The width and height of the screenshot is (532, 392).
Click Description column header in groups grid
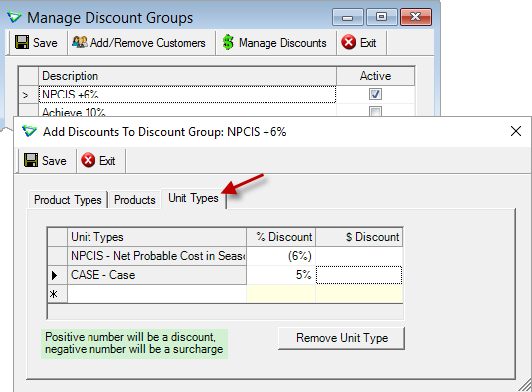(187, 76)
